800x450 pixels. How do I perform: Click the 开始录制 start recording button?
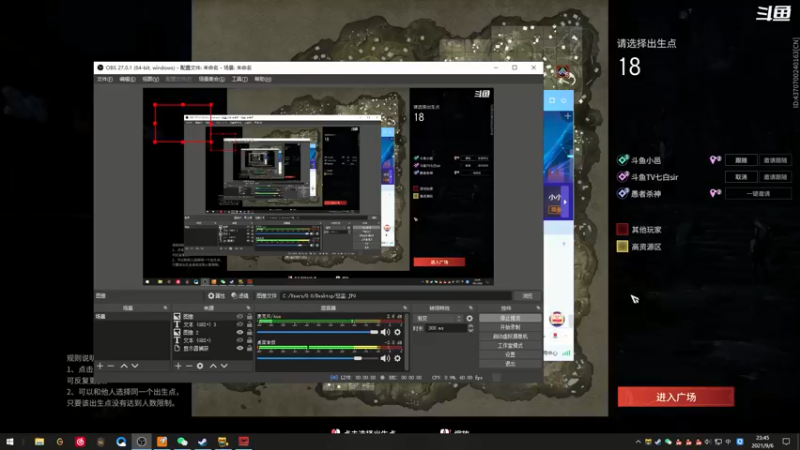510,327
